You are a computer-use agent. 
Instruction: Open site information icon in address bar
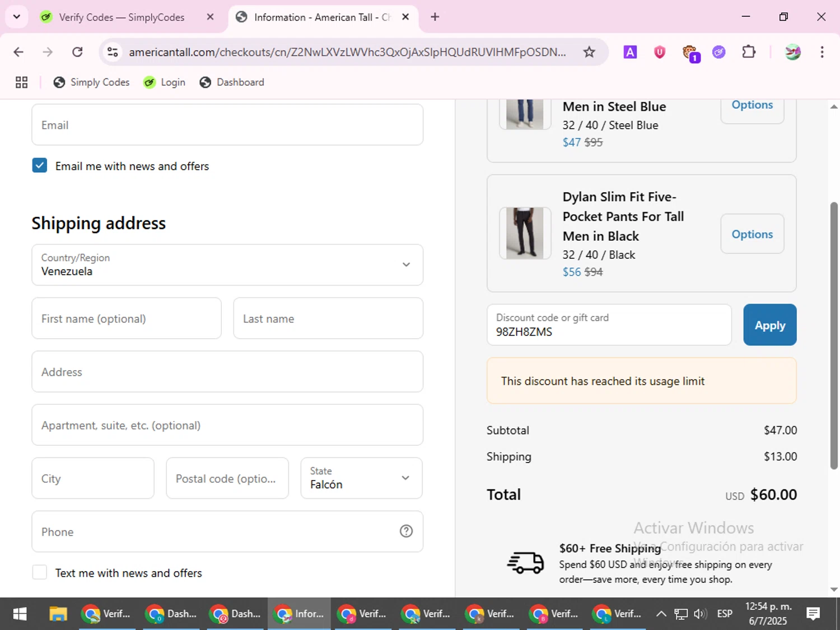pos(113,52)
